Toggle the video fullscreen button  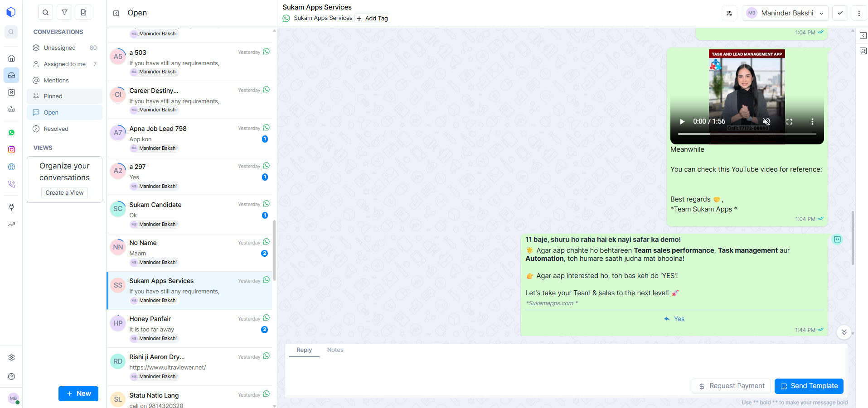(x=789, y=121)
